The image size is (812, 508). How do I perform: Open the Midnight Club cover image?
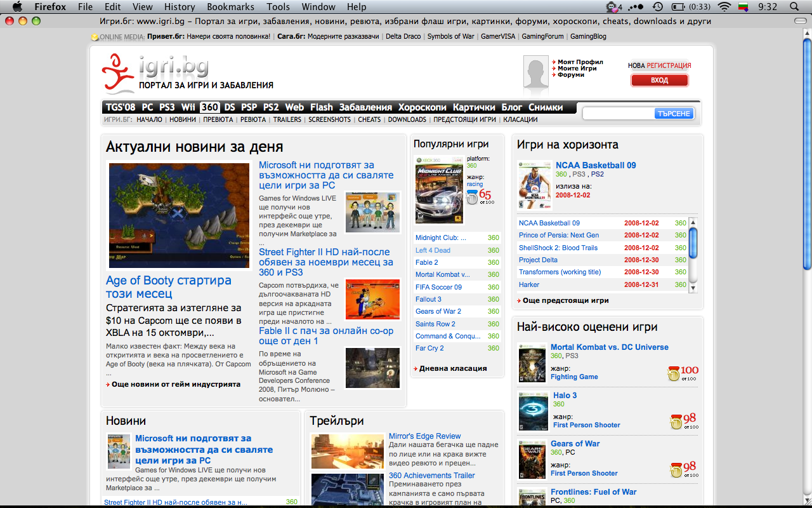coord(439,190)
